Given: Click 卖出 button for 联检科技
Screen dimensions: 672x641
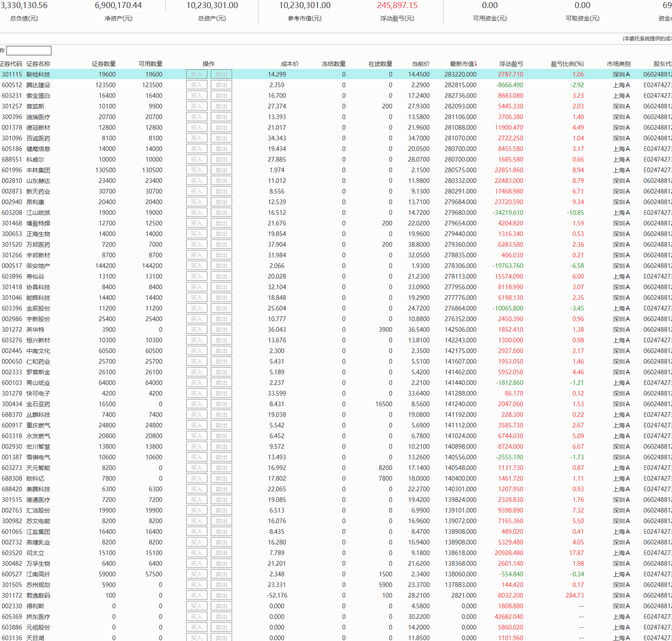Looking at the screenshot, I should tap(221, 74).
